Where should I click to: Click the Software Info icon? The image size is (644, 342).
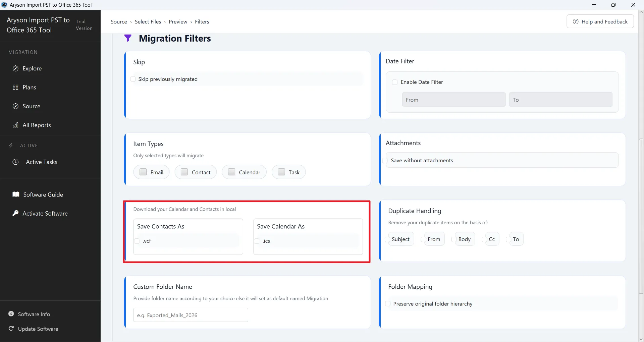(11, 314)
